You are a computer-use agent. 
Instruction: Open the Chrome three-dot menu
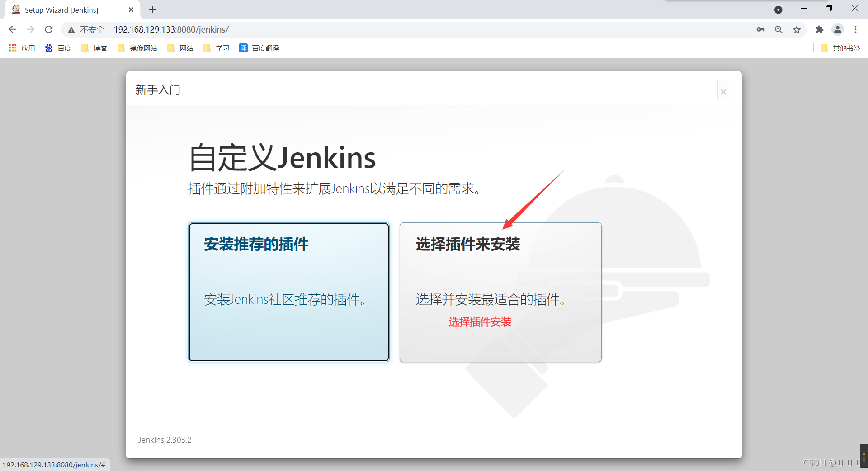pyautogui.click(x=856, y=29)
